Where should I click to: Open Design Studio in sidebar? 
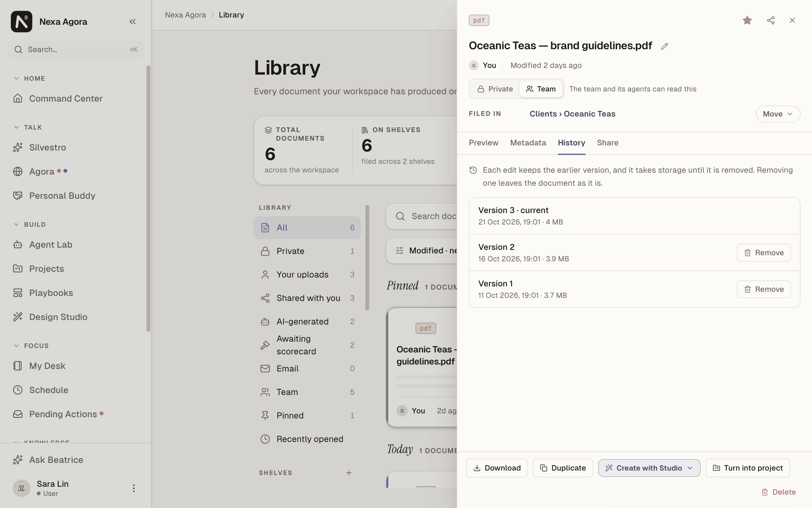(75, 317)
